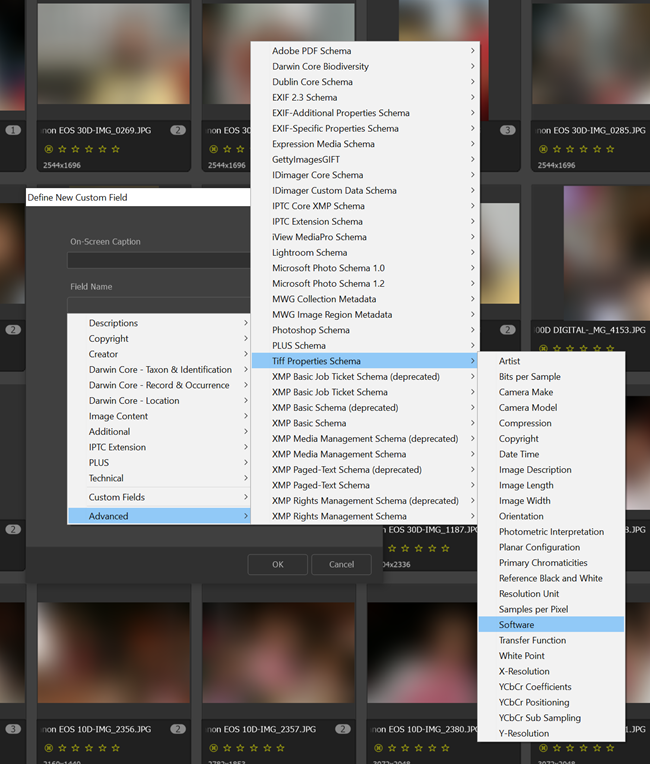Viewport: 650px width, 764px height.
Task: Select thumbnail IMG_2356.JPG
Action: [114, 653]
